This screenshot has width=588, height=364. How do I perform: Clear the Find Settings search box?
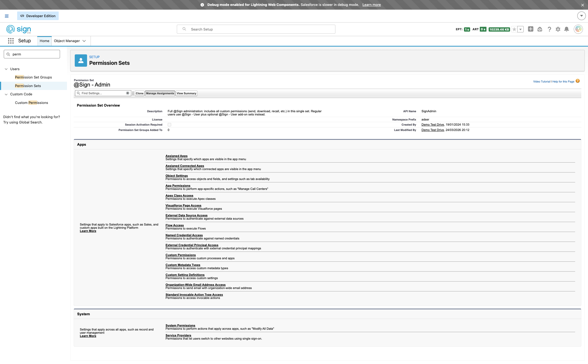pyautogui.click(x=128, y=93)
